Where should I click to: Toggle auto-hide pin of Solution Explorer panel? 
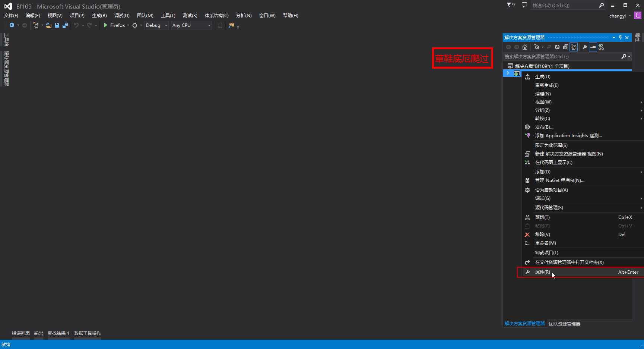pyautogui.click(x=620, y=37)
